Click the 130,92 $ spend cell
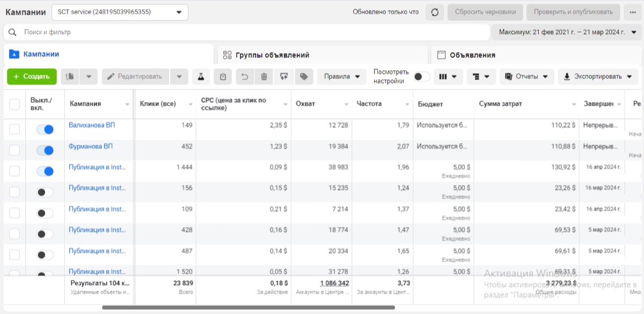This screenshot has width=644, height=314. (x=562, y=167)
